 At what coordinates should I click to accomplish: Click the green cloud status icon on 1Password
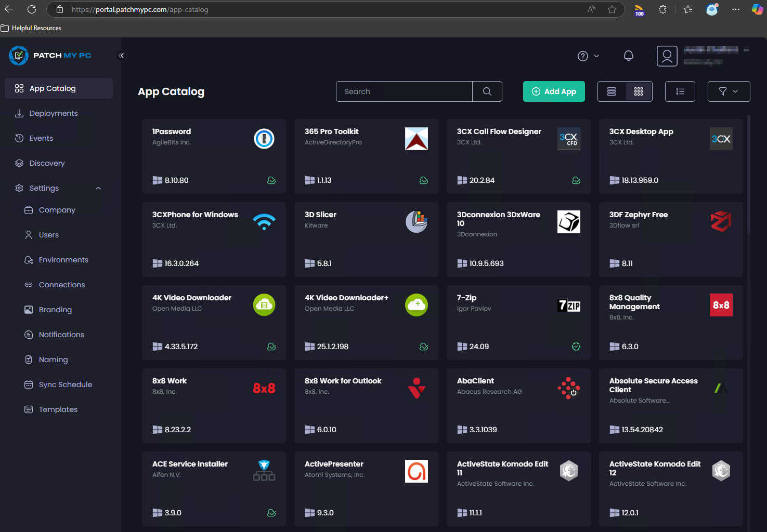tap(271, 180)
